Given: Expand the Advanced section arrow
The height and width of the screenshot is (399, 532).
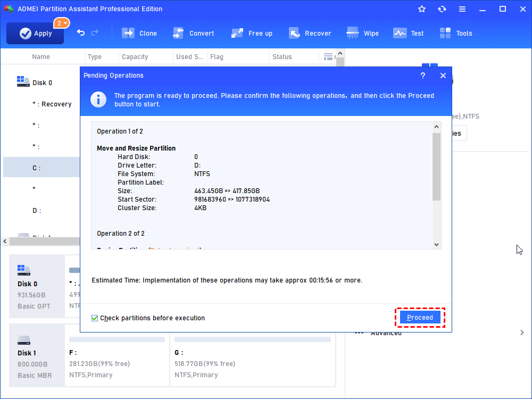Looking at the screenshot, I should [x=522, y=332].
